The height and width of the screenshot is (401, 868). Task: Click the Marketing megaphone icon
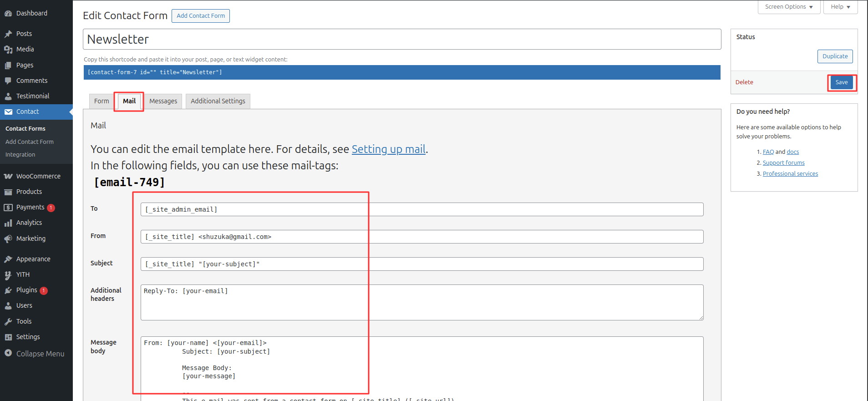point(8,239)
